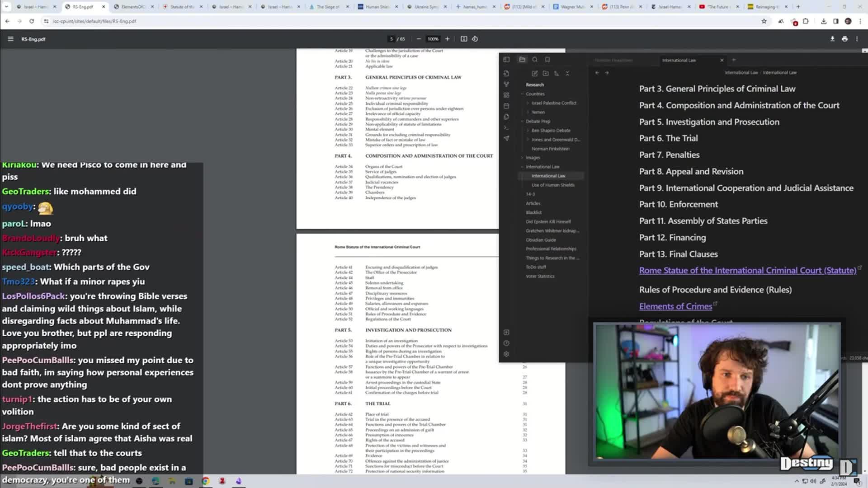Viewport: 868px width, 488px height.
Task: Toggle Obsidian left sidebar panel
Action: click(506, 60)
